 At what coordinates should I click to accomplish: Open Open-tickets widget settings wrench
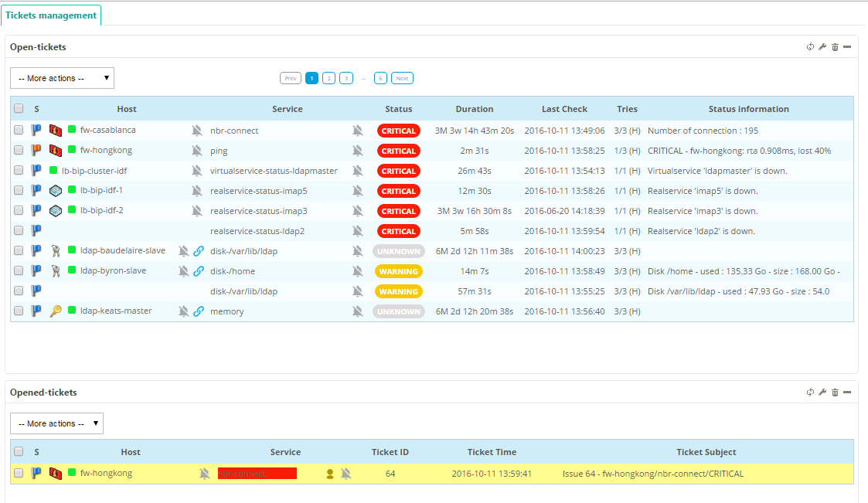(822, 47)
